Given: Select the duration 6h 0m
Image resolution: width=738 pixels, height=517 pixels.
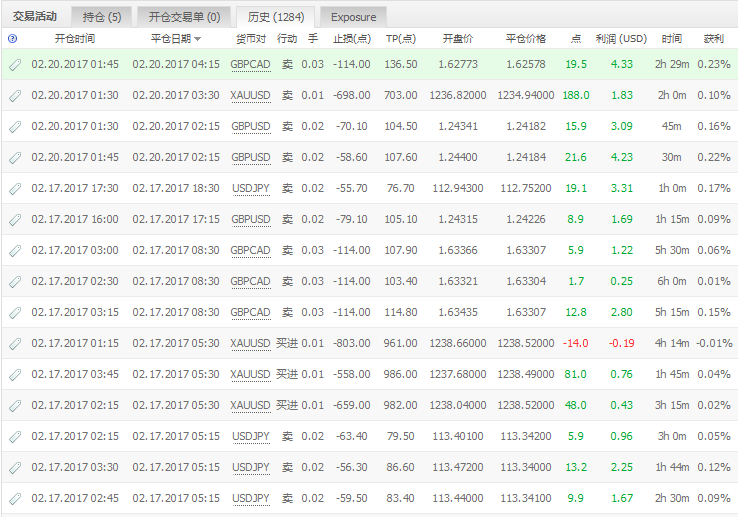Looking at the screenshot, I should pyautogui.click(x=672, y=282).
